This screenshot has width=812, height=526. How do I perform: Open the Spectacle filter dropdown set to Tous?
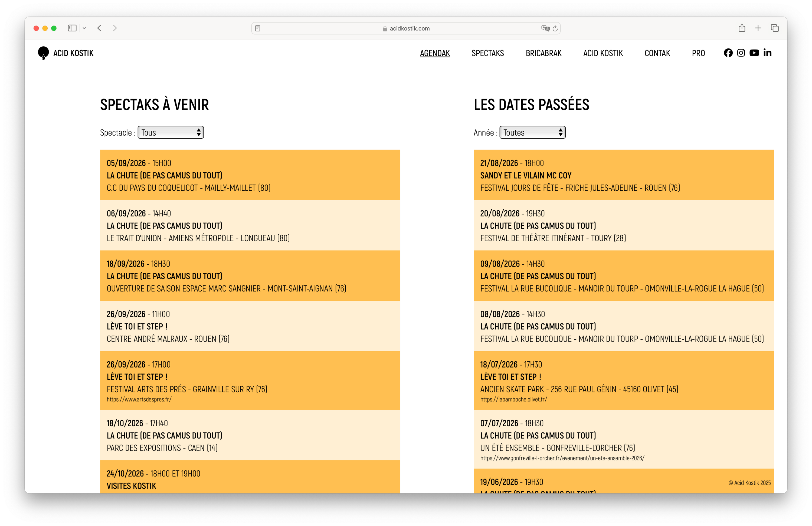coord(171,132)
